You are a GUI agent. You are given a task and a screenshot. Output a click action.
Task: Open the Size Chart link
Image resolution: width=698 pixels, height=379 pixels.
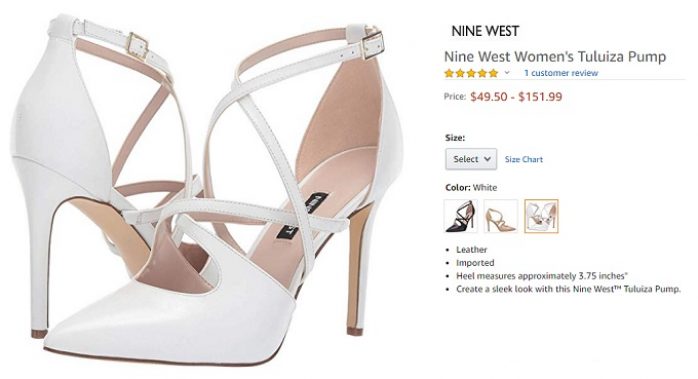[524, 159]
